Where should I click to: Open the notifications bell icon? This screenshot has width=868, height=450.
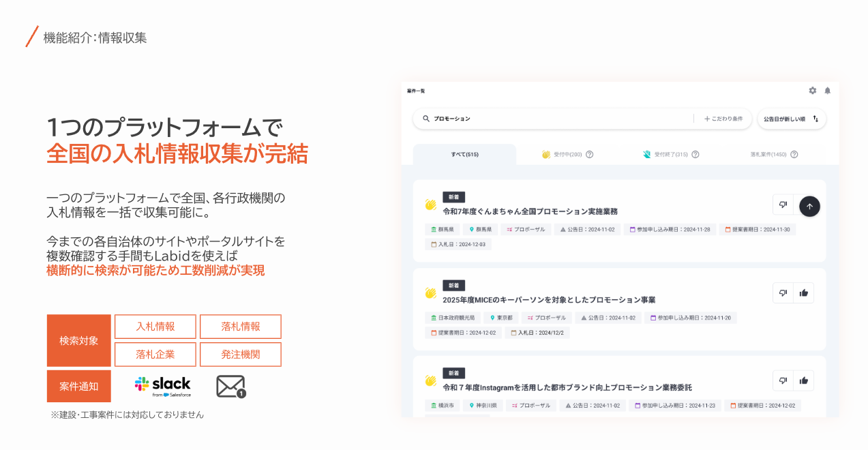pyautogui.click(x=828, y=91)
